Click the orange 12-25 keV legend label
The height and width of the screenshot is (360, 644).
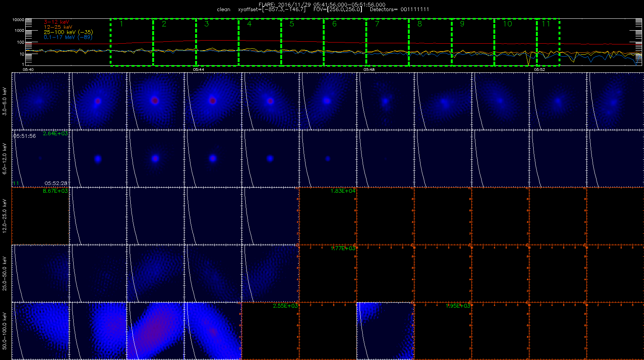pyautogui.click(x=58, y=27)
